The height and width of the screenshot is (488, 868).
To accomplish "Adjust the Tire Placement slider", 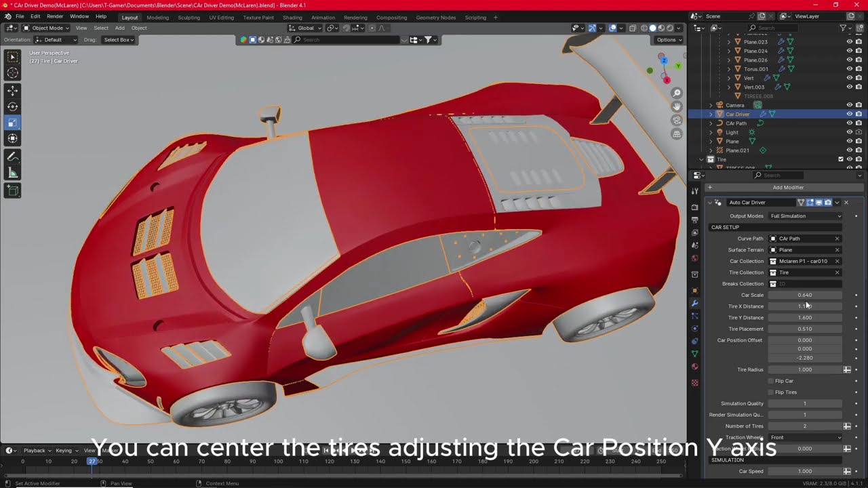I will click(x=805, y=329).
